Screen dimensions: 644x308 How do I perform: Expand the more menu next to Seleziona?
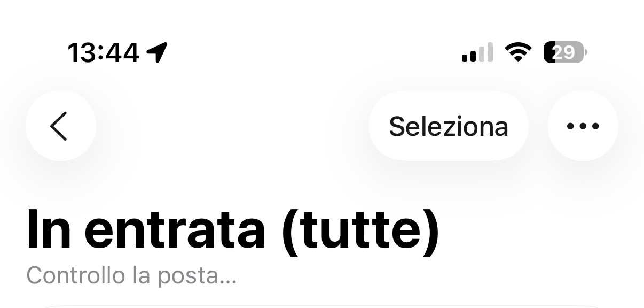pyautogui.click(x=583, y=126)
